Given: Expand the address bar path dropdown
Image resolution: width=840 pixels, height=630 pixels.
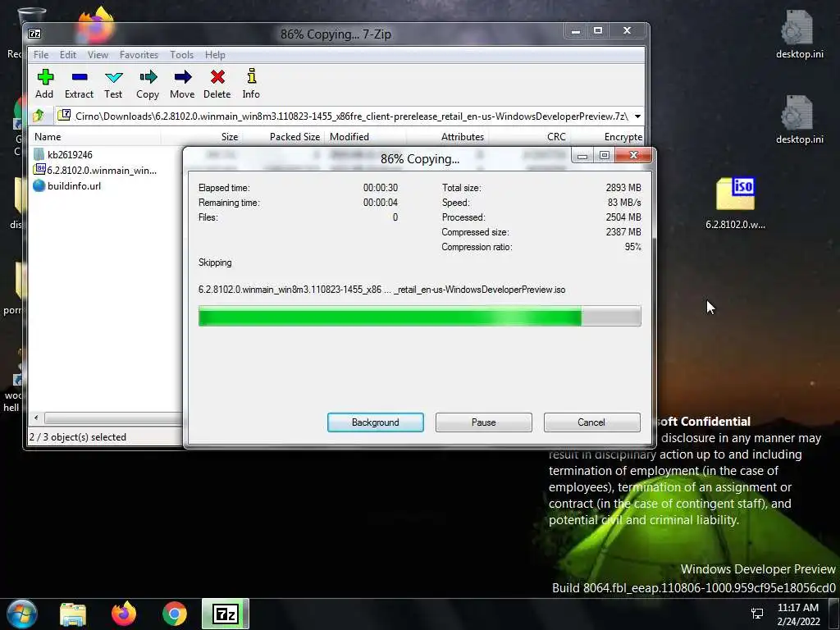Looking at the screenshot, I should (637, 116).
